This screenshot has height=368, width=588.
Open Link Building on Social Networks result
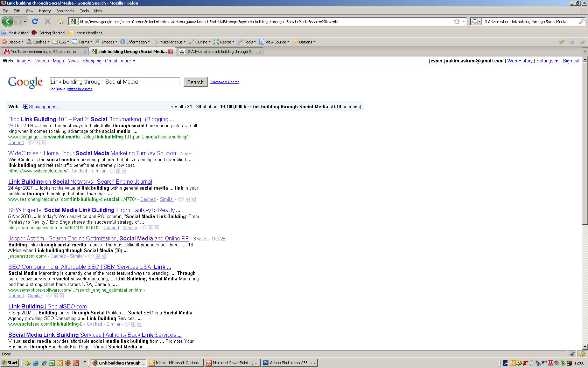click(x=80, y=182)
